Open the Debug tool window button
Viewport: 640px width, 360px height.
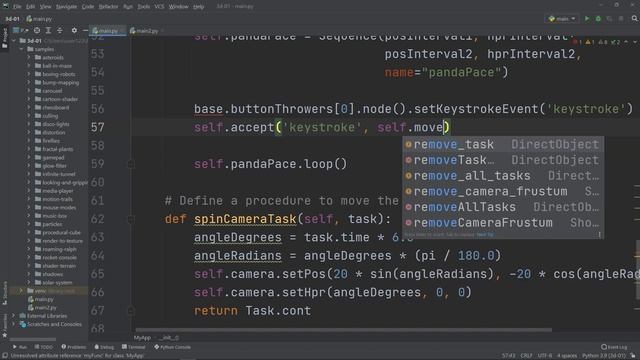pos(104,347)
